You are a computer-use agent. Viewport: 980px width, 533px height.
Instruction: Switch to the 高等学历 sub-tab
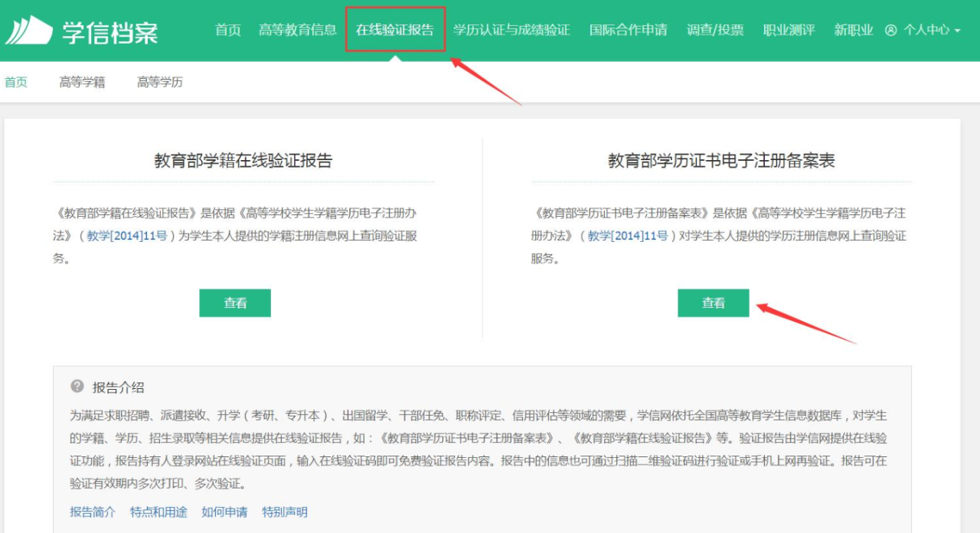[160, 83]
